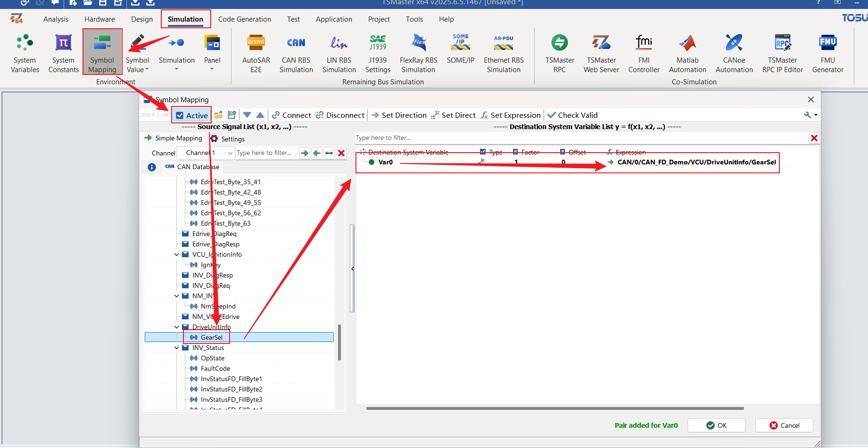Open the Stimulation dropdown
The image size is (868, 448).
pyautogui.click(x=176, y=69)
